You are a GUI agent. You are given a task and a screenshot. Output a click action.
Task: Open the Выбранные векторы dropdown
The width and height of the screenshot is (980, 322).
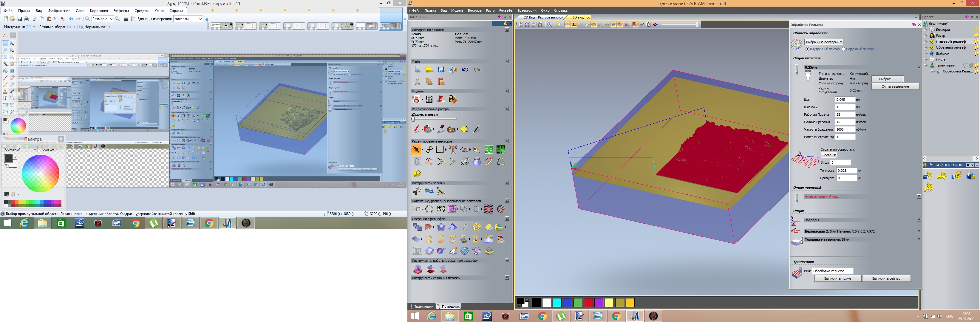click(824, 42)
